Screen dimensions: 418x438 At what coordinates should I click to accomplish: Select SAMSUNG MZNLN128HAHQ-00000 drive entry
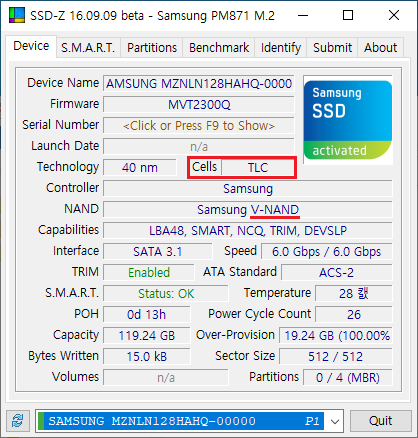click(x=181, y=421)
